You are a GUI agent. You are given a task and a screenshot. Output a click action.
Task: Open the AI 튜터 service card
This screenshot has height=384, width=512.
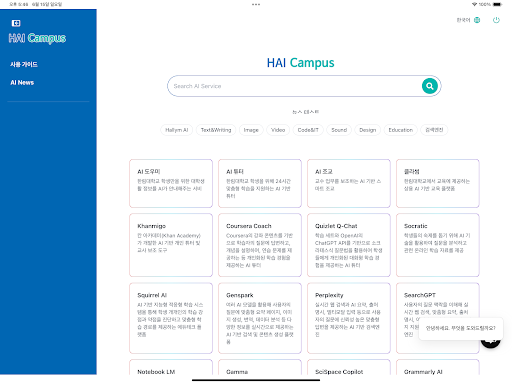[260, 183]
